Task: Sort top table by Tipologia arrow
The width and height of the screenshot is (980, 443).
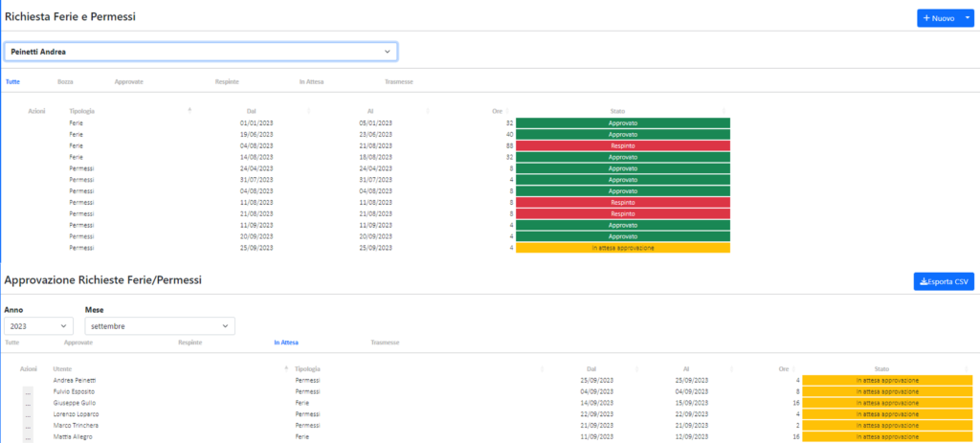Action: (x=189, y=111)
